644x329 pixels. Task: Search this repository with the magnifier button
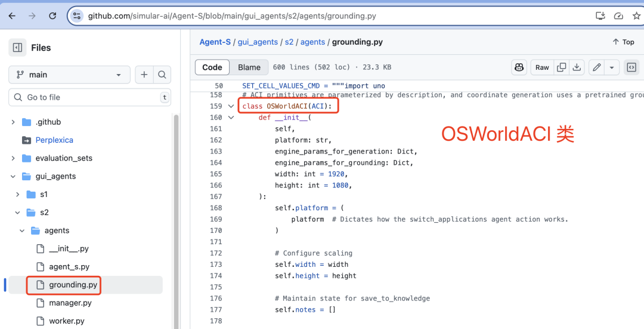click(x=162, y=75)
